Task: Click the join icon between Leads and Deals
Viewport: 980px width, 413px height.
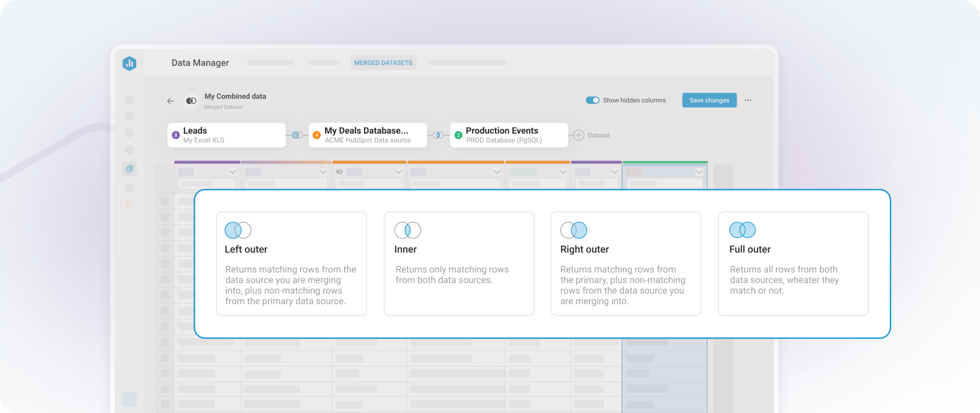Action: tap(297, 135)
